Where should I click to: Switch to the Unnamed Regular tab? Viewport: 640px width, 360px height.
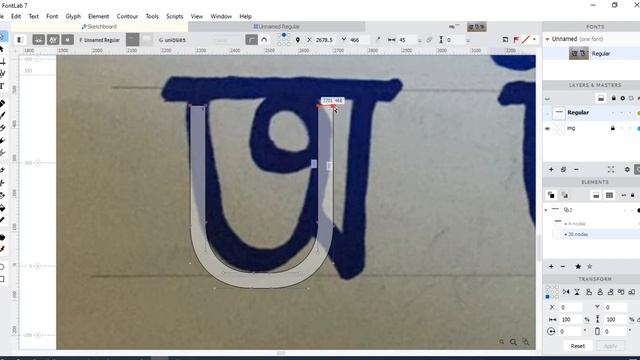276,27
